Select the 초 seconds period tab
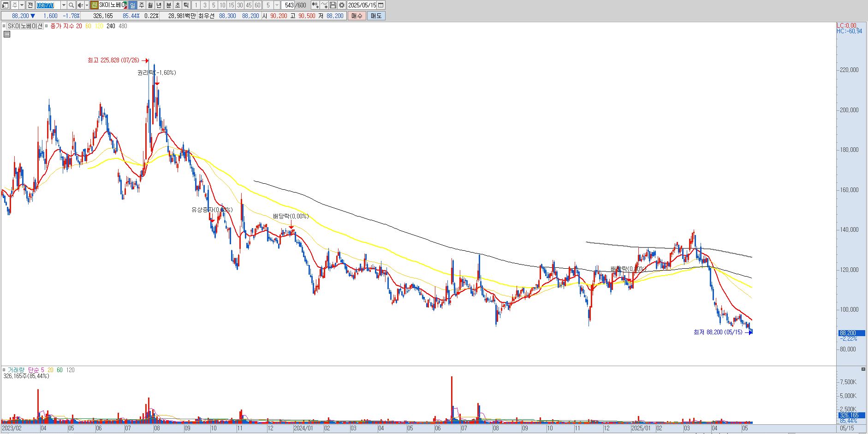 [178, 5]
